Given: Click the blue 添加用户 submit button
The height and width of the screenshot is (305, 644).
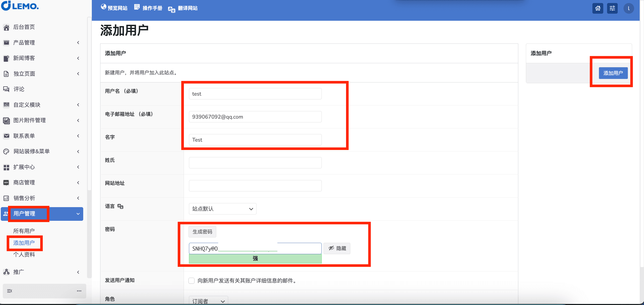Looking at the screenshot, I should [x=613, y=73].
